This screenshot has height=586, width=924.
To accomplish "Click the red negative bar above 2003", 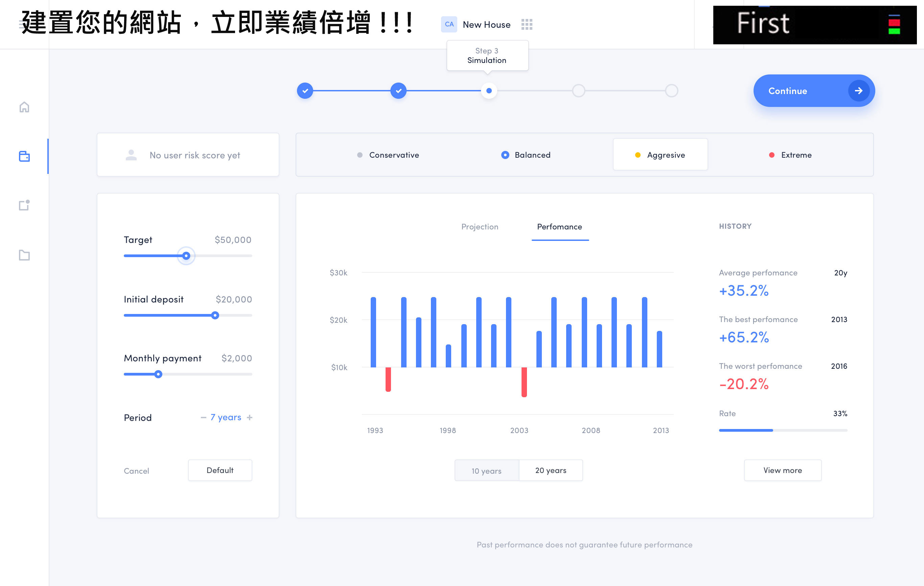I will (x=524, y=382).
